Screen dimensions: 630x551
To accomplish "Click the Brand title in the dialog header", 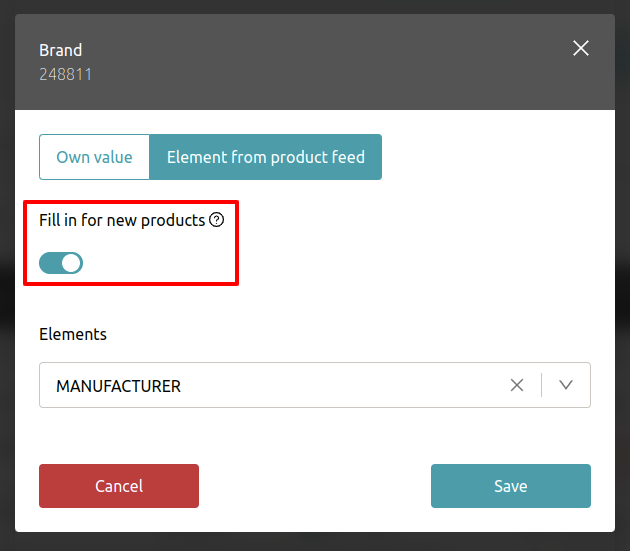I will click(61, 50).
